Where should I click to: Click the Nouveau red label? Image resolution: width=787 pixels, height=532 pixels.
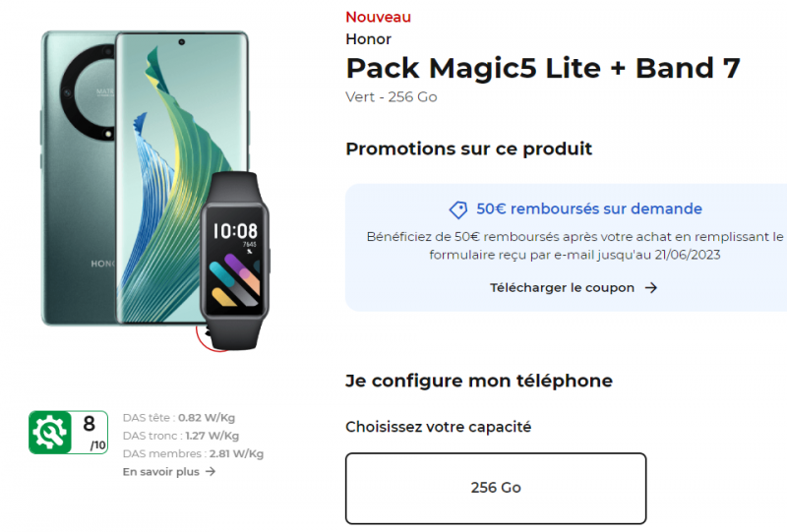click(x=379, y=17)
